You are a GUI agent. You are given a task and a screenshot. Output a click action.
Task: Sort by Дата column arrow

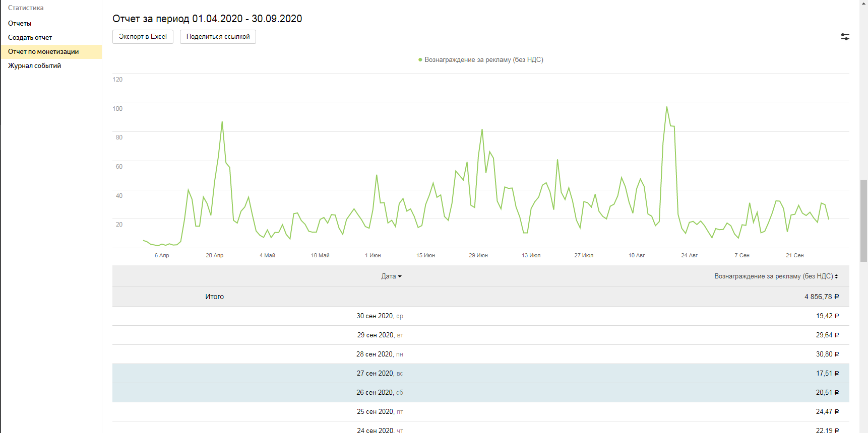(400, 276)
